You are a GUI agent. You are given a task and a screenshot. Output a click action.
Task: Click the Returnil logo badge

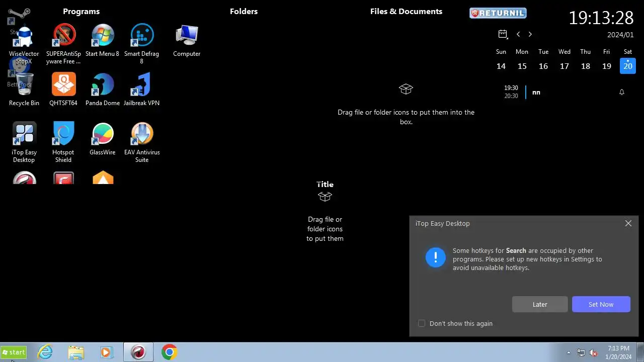coord(498,13)
